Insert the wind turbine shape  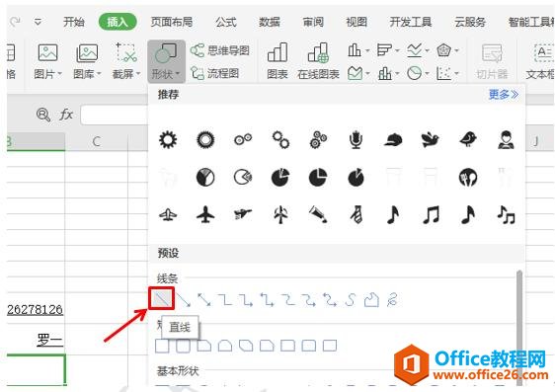(280, 214)
